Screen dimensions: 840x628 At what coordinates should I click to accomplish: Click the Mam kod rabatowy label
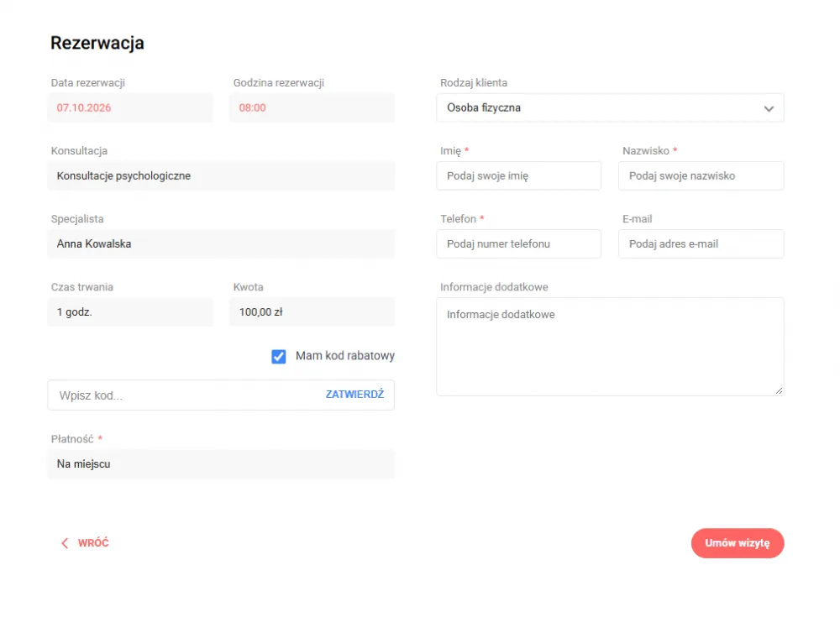tap(345, 356)
